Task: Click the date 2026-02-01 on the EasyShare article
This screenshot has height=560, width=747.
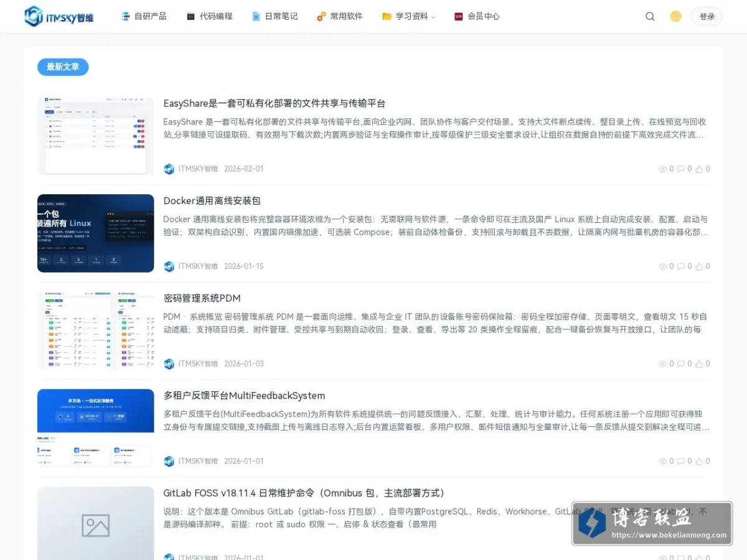Action: pyautogui.click(x=244, y=169)
